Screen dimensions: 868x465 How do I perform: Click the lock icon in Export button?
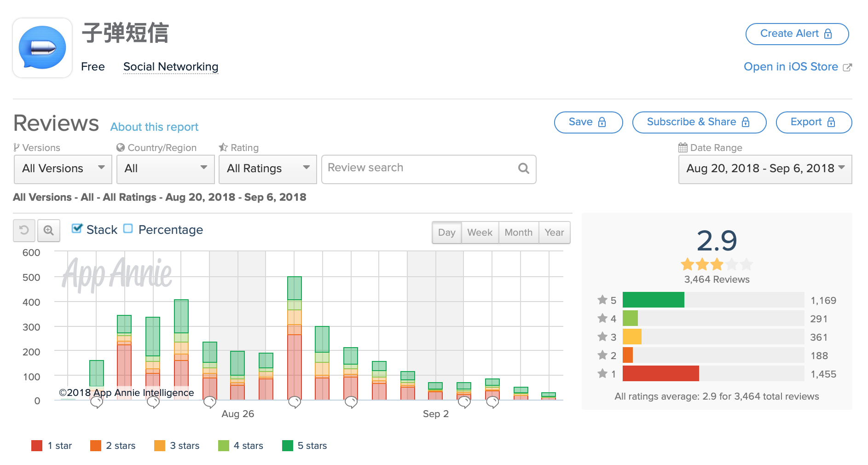831,122
